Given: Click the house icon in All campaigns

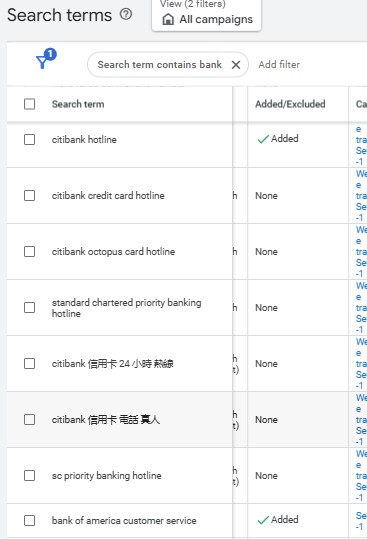Looking at the screenshot, I should click(x=168, y=19).
